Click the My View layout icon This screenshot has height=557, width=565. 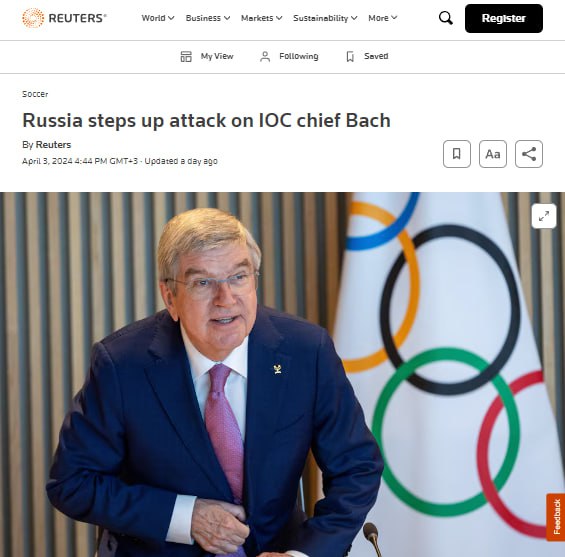[186, 56]
